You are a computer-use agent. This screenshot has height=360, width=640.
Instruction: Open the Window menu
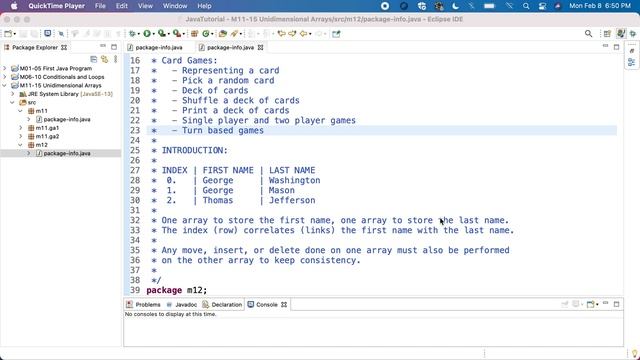pos(175,6)
